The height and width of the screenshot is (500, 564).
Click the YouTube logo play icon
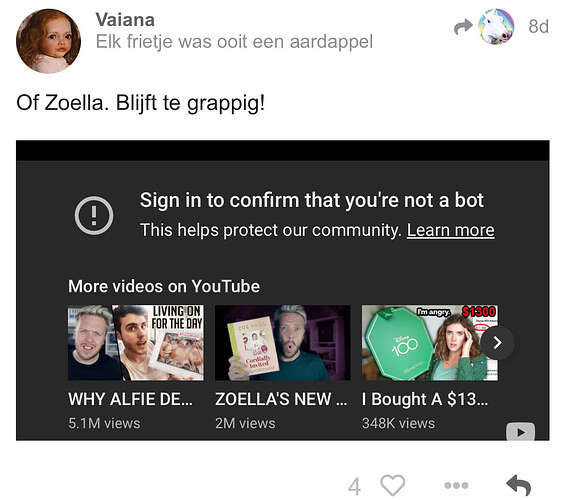[520, 432]
